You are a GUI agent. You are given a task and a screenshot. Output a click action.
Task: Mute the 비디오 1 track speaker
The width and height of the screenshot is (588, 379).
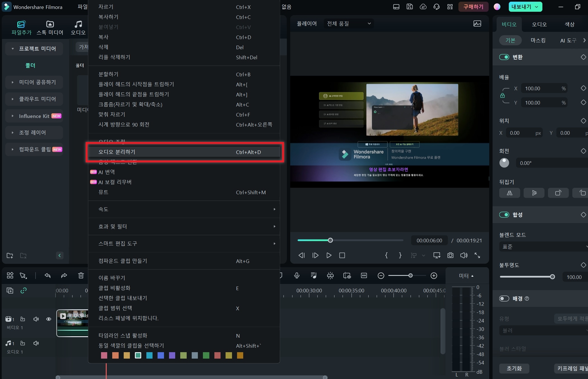point(36,319)
